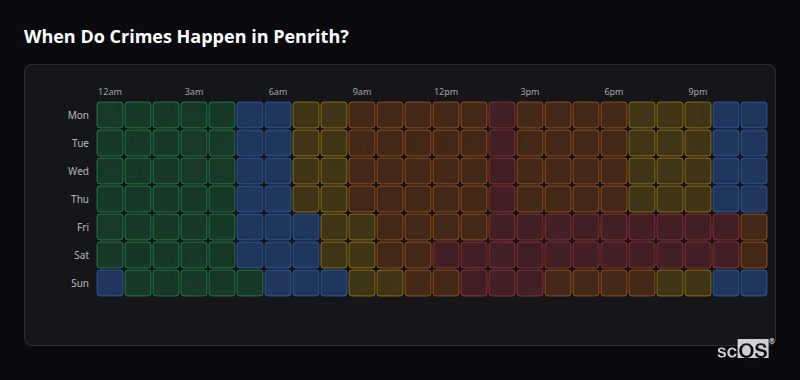The width and height of the screenshot is (800, 380).
Task: Select the Thursday 12pm heatmap cell
Action: pyautogui.click(x=446, y=199)
